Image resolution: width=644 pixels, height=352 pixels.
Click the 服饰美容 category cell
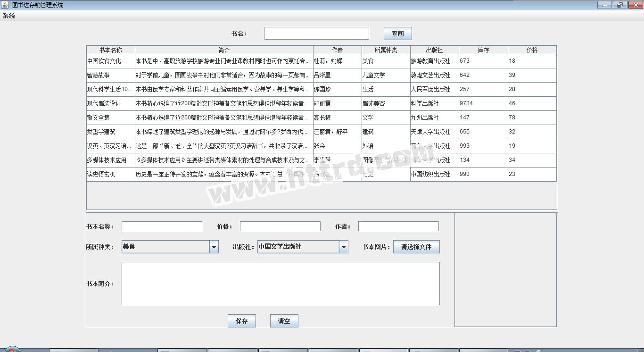[386, 103]
